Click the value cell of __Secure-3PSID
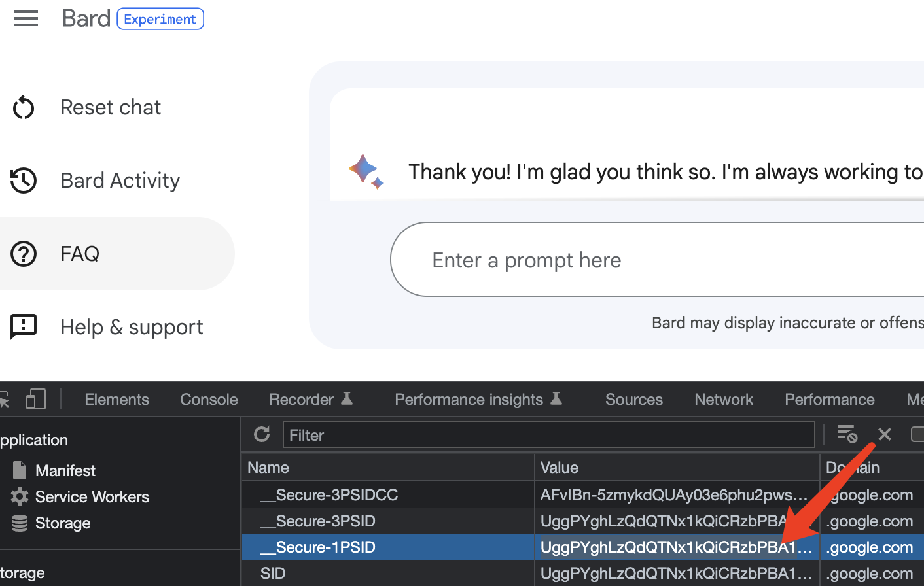Image resolution: width=924 pixels, height=586 pixels. click(x=677, y=521)
